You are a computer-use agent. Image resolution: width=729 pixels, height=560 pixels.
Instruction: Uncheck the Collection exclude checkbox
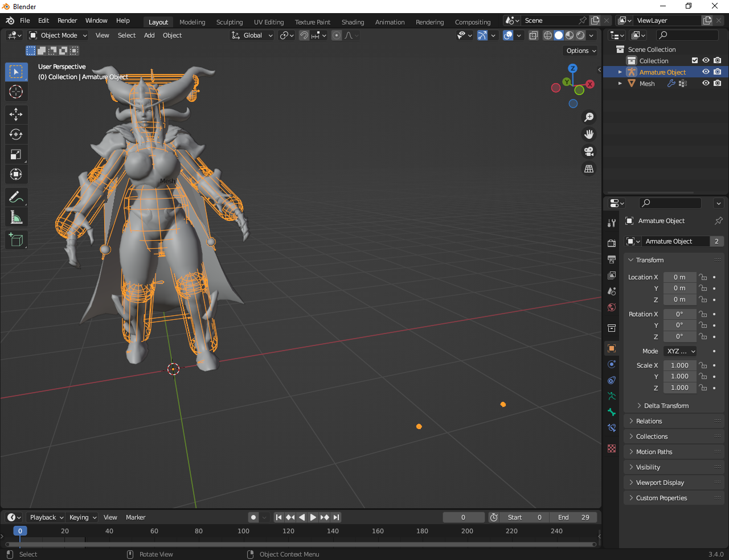[x=694, y=61]
